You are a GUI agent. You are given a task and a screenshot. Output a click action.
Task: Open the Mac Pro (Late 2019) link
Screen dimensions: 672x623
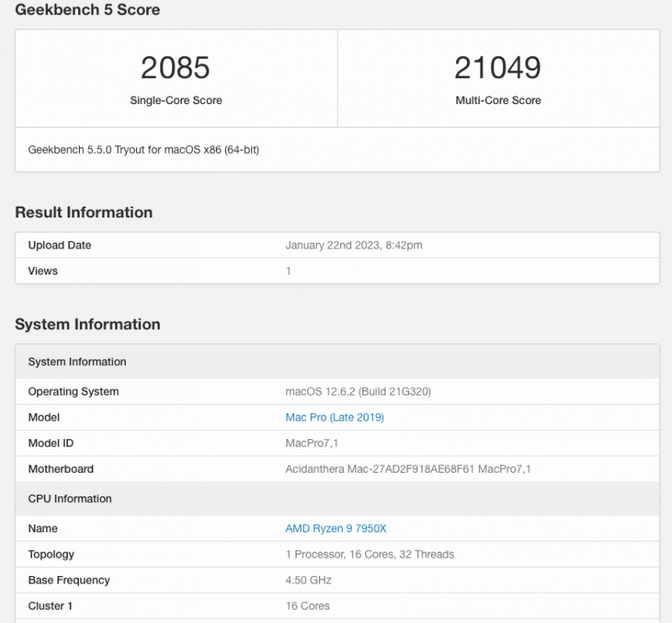pos(334,417)
